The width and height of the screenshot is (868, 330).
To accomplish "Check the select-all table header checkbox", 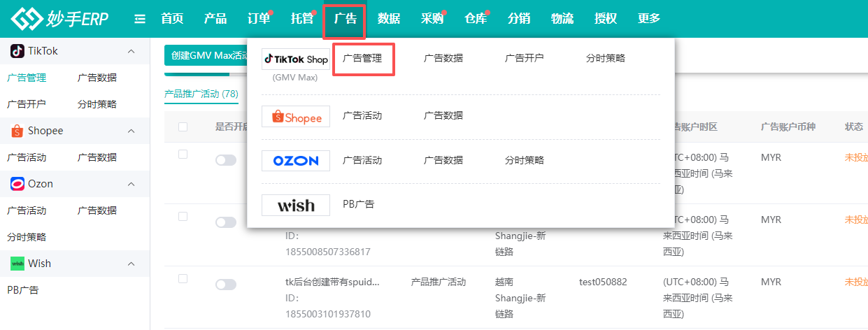I will [x=183, y=127].
